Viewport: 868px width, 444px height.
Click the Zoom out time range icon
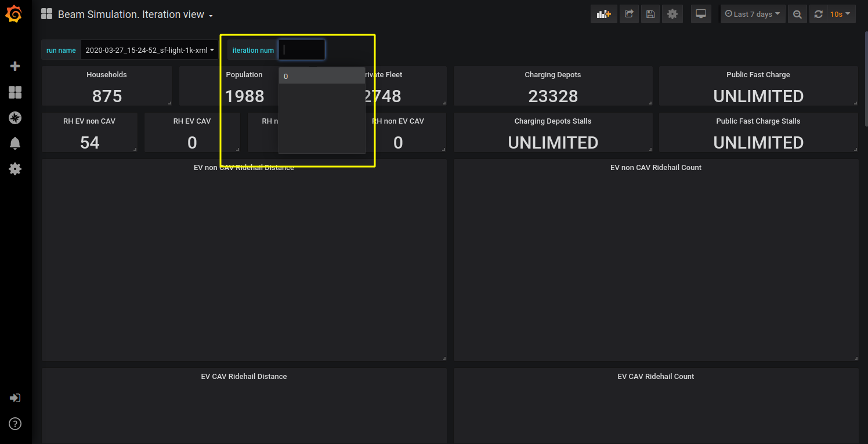[797, 14]
